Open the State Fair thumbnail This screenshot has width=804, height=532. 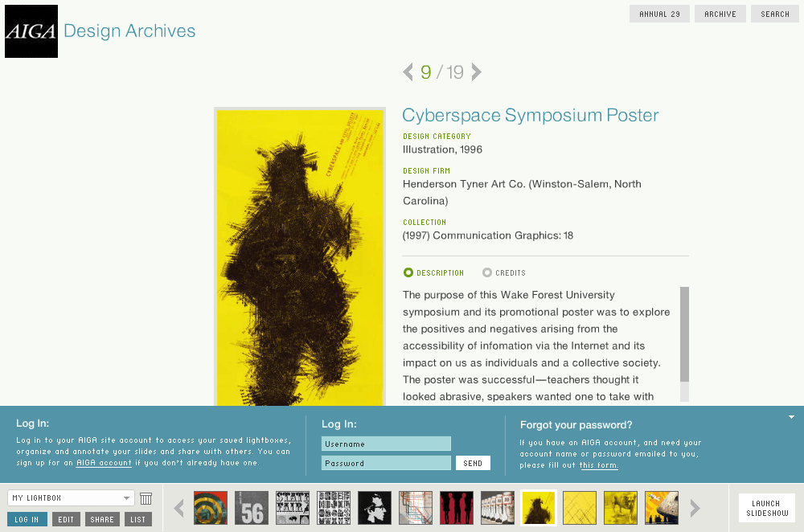tap(293, 508)
